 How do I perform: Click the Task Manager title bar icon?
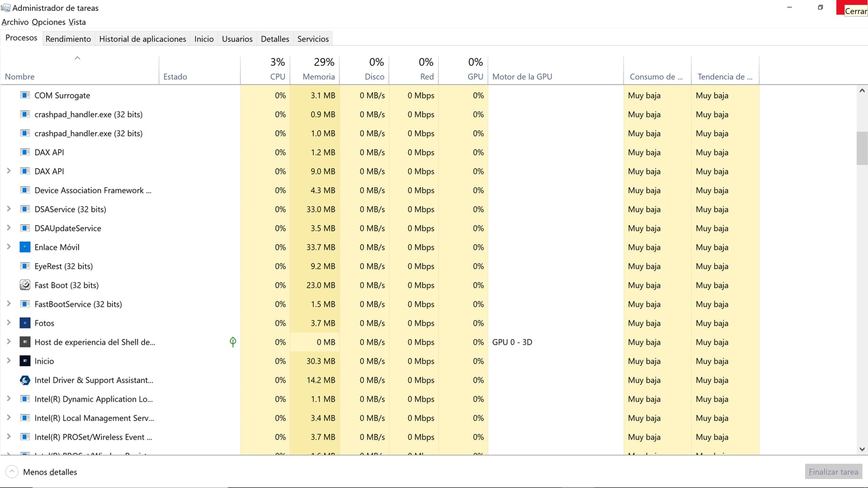coord(5,8)
